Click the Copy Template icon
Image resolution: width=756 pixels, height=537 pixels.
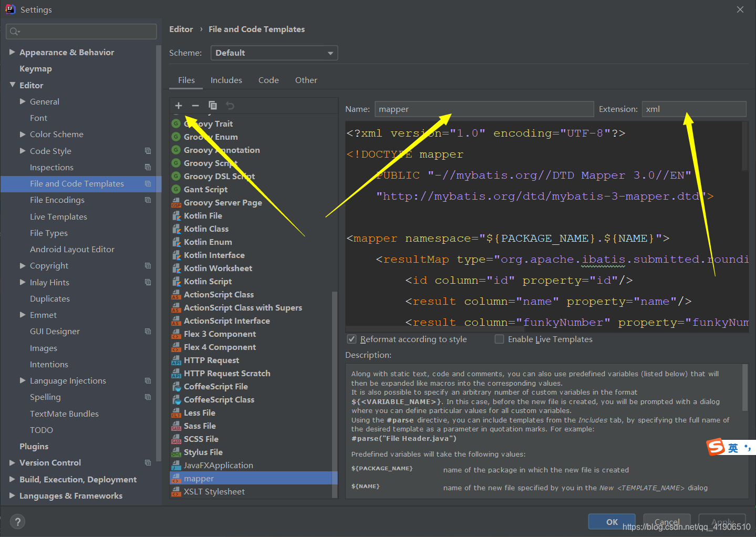[213, 106]
